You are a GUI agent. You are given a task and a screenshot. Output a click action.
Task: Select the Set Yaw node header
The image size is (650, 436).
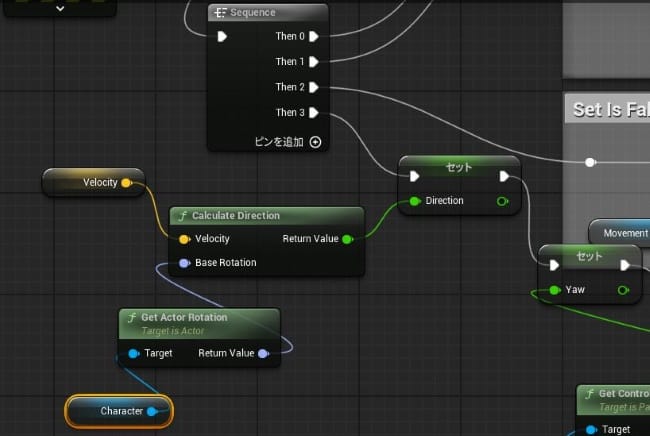pyautogui.click(x=589, y=256)
